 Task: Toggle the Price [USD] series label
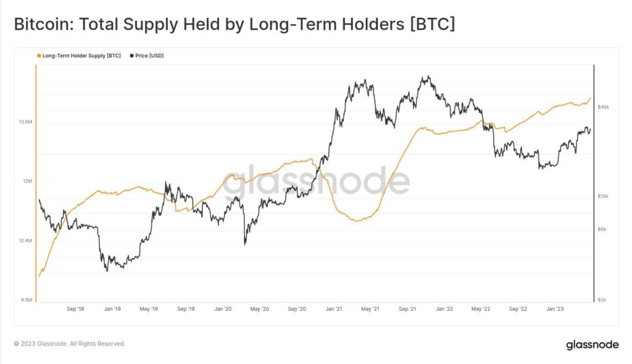149,56
